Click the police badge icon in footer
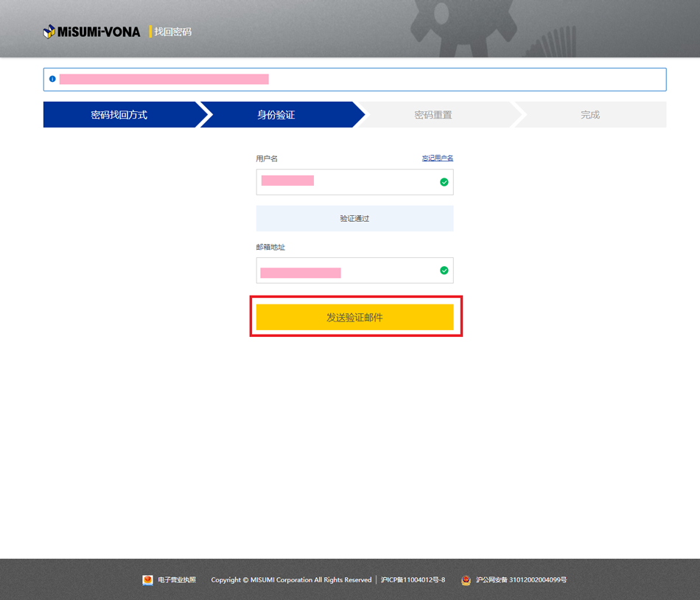700x600 pixels. point(466,580)
